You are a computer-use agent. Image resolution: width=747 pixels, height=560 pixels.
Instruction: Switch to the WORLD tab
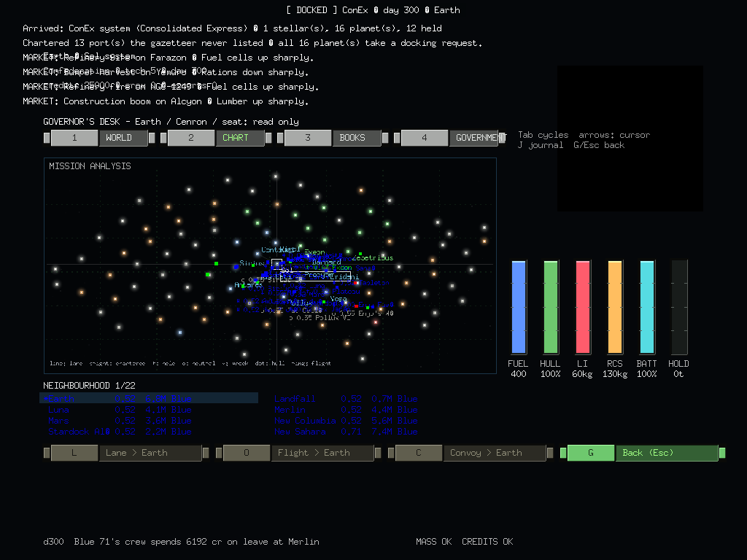point(99,138)
